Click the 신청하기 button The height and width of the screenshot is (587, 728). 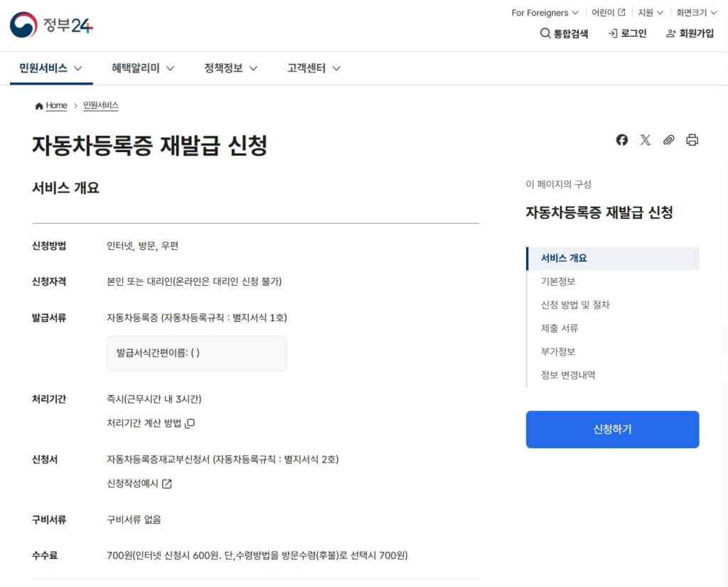click(x=612, y=430)
